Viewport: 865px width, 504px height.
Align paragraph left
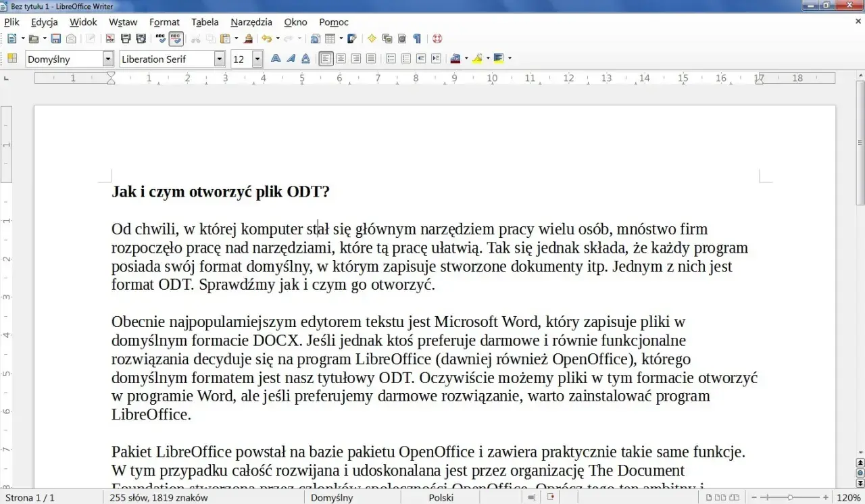pyautogui.click(x=326, y=59)
